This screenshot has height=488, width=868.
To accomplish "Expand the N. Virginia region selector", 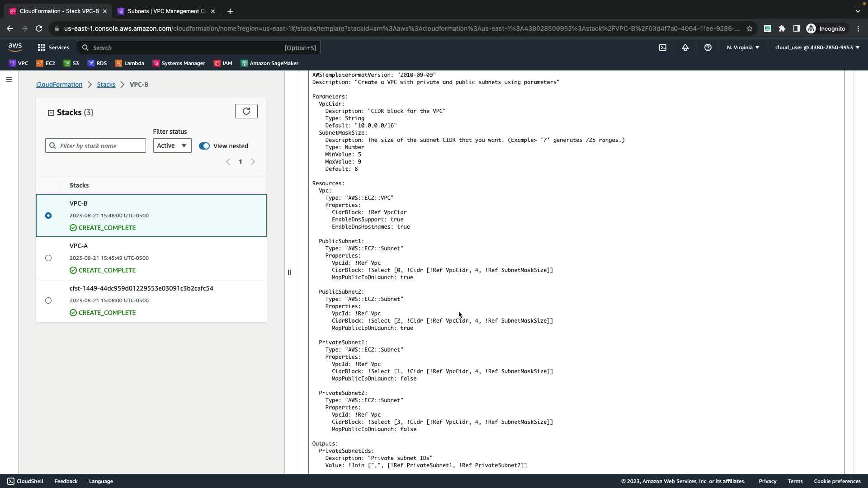I will pos(742,47).
